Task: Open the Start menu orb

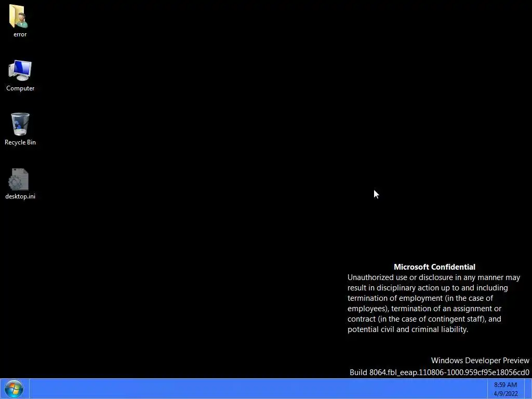Action: (14, 389)
